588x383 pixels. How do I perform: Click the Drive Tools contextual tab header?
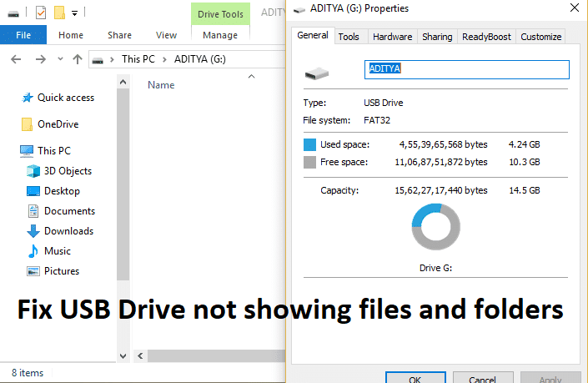220,14
